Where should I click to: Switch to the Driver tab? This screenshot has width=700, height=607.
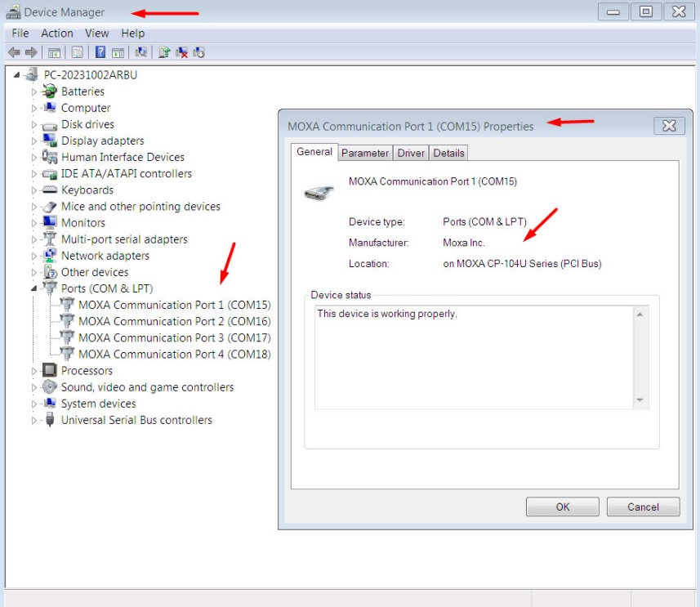(411, 154)
